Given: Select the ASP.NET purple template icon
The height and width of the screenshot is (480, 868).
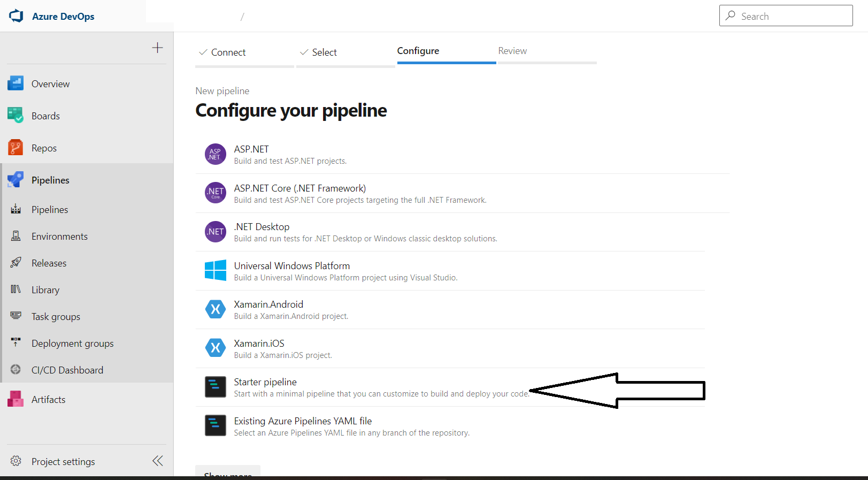Looking at the screenshot, I should tap(216, 154).
